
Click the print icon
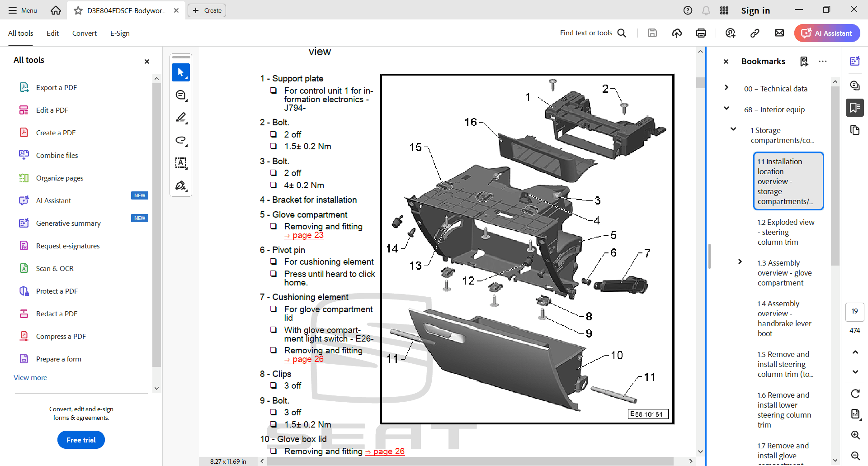701,33
